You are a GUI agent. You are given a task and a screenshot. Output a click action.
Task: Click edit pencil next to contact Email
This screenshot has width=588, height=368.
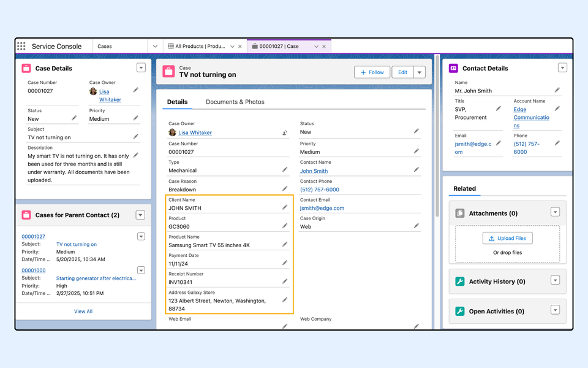499,143
